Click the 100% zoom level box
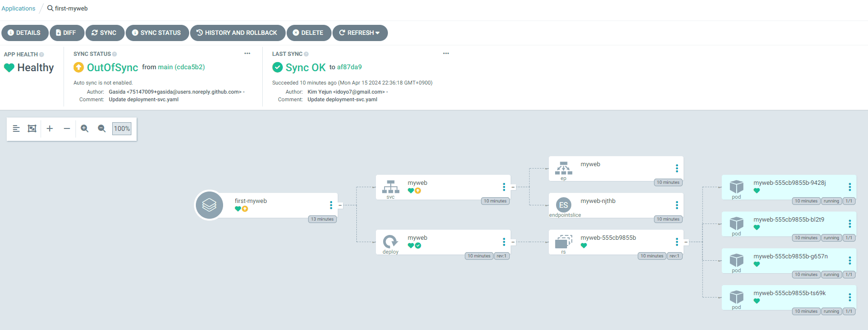 point(122,128)
